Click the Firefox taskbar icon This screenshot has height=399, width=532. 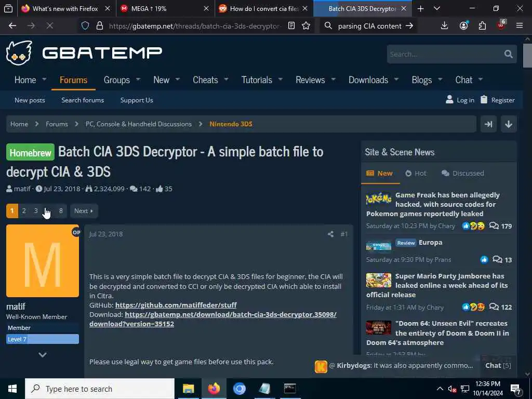coord(214,389)
